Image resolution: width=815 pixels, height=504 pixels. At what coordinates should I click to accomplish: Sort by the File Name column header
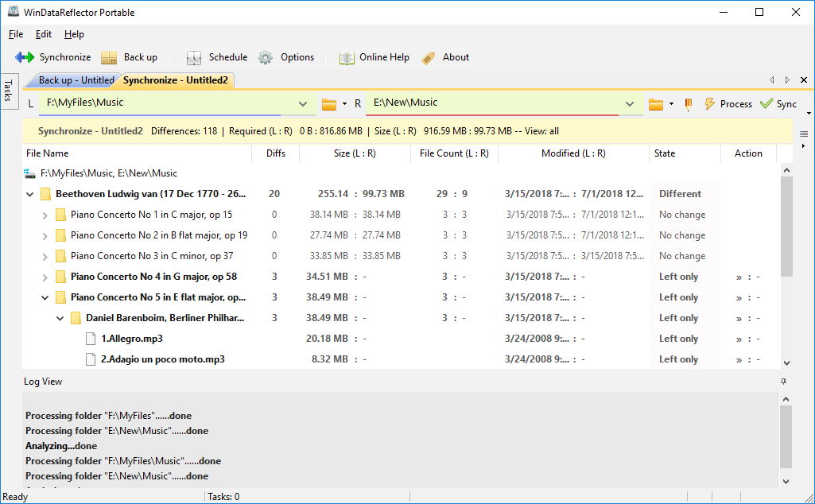(x=138, y=153)
